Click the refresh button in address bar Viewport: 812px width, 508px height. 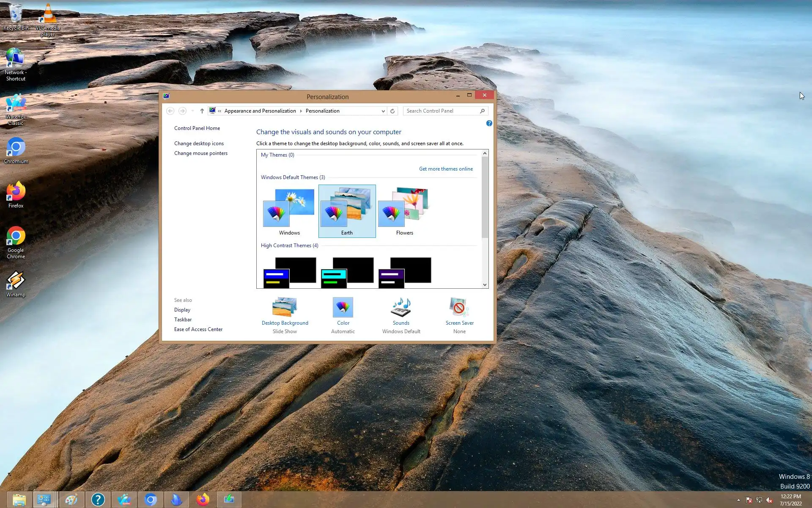[x=392, y=111]
